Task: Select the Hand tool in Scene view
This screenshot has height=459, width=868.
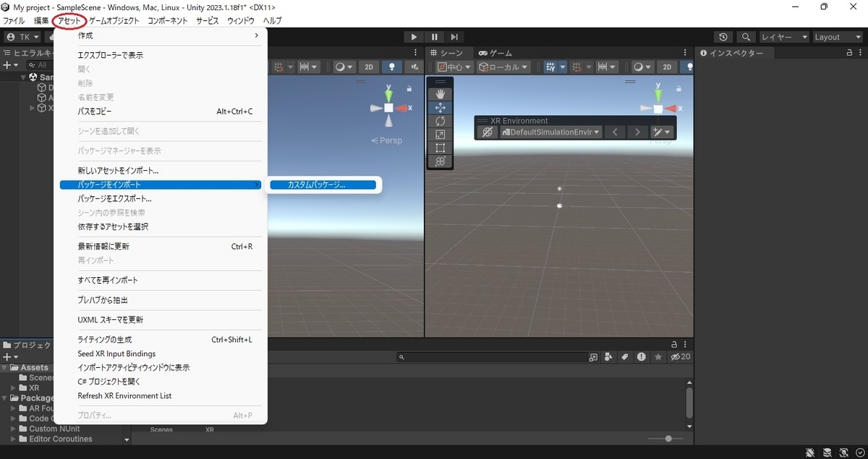Action: pos(441,93)
